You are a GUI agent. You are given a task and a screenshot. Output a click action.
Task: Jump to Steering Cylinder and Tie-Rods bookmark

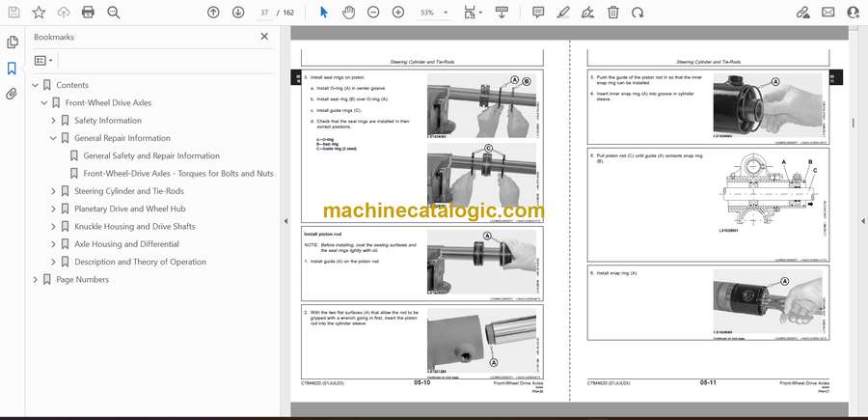coord(129,191)
